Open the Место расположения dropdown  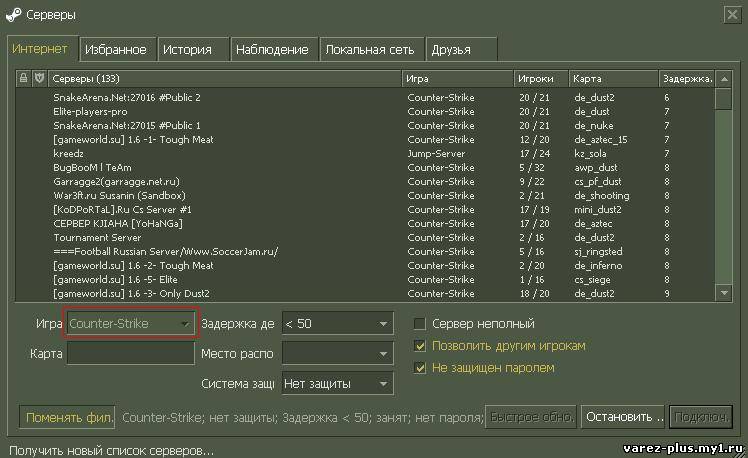[337, 354]
